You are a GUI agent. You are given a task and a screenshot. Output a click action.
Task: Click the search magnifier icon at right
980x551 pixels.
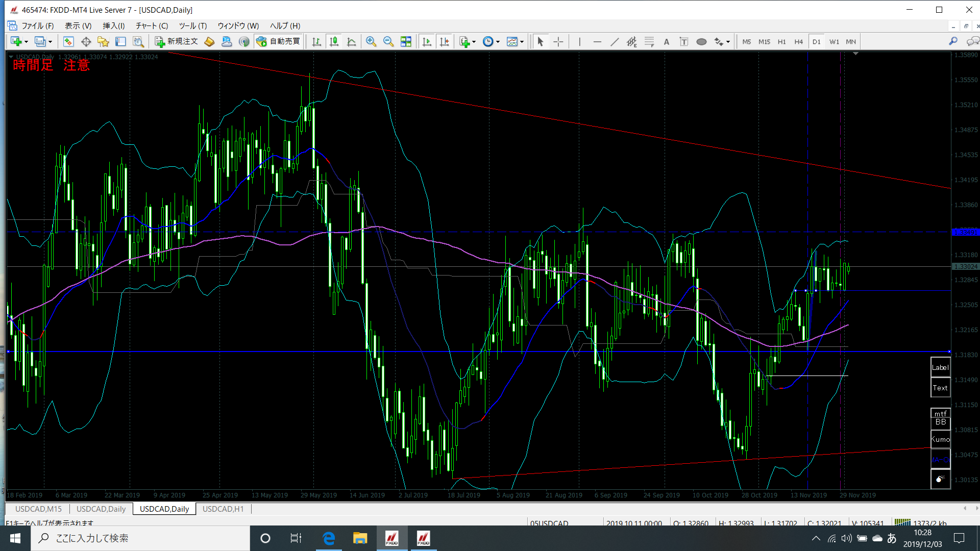[953, 41]
